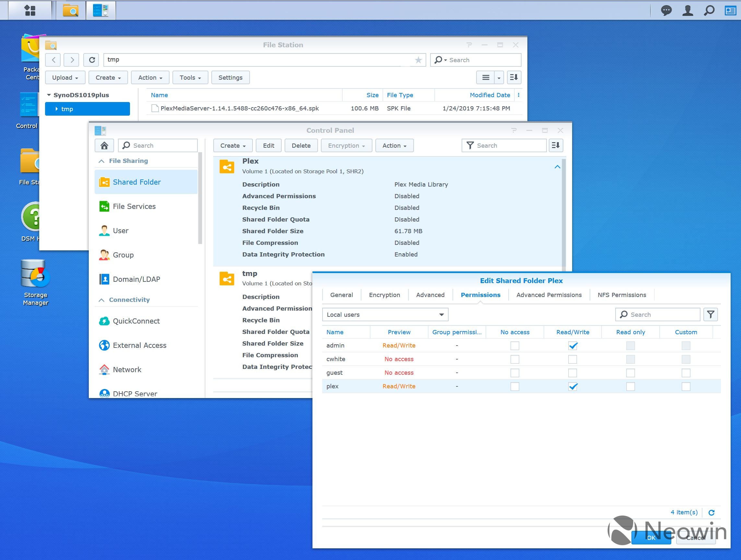The height and width of the screenshot is (560, 741).
Task: Open the Control Panel Action dropdown
Action: [394, 146]
